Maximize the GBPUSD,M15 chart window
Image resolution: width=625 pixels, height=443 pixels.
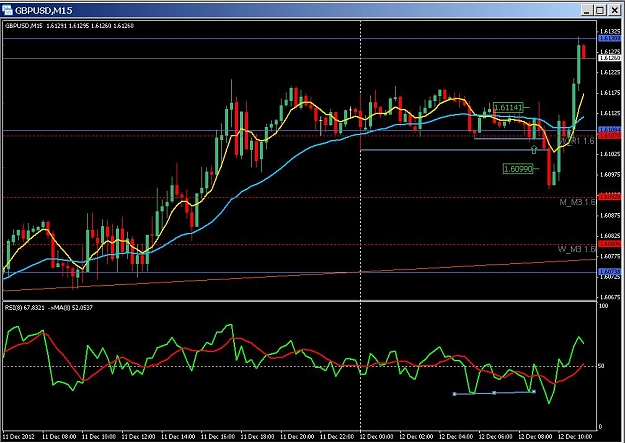(600, 10)
